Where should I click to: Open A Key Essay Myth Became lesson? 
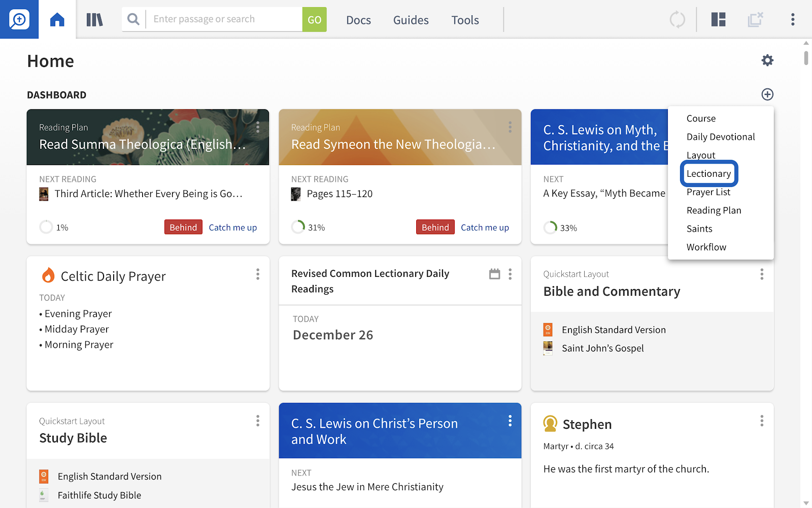point(604,193)
